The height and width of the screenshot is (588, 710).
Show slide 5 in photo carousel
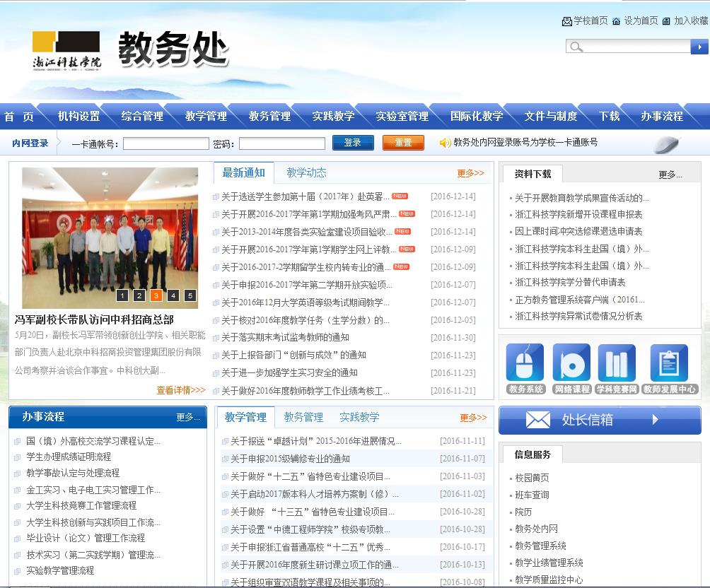pos(190,295)
